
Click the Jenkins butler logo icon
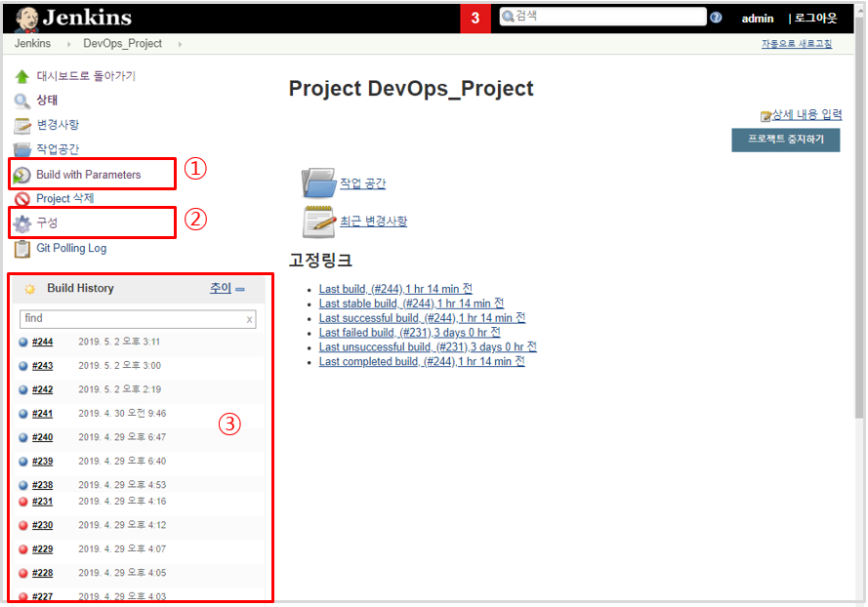[x=26, y=19]
